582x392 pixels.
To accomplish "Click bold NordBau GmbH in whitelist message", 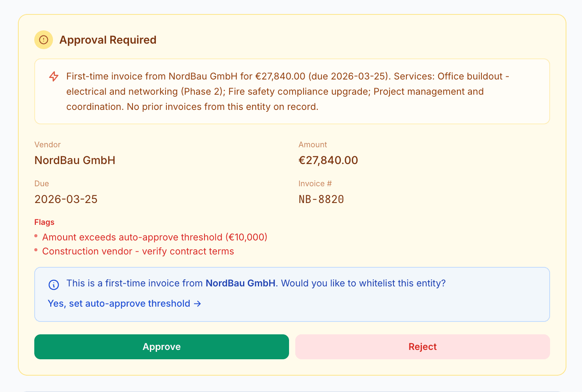I will coord(240,283).
